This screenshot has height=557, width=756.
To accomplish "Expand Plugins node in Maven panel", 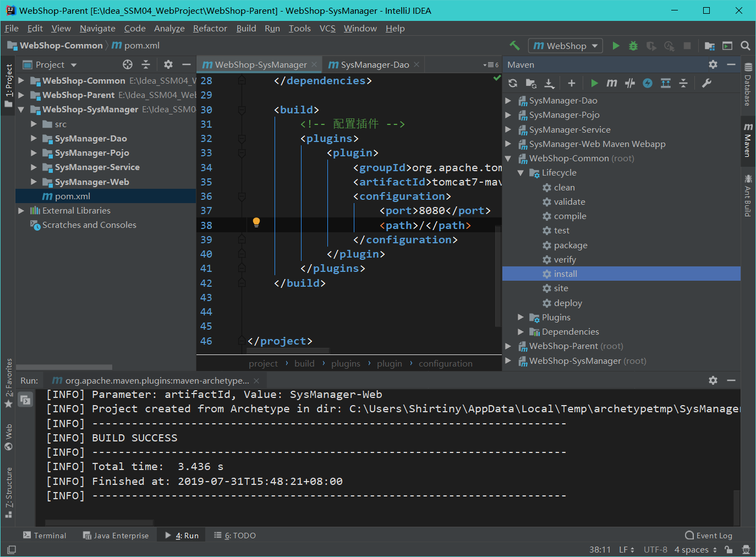I will click(521, 317).
